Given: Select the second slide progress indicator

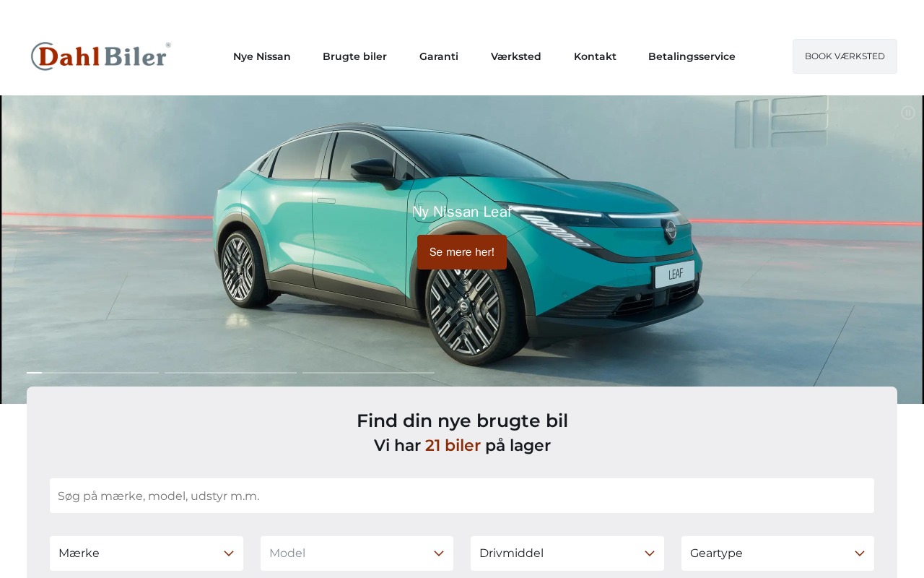Looking at the screenshot, I should click(x=230, y=373).
